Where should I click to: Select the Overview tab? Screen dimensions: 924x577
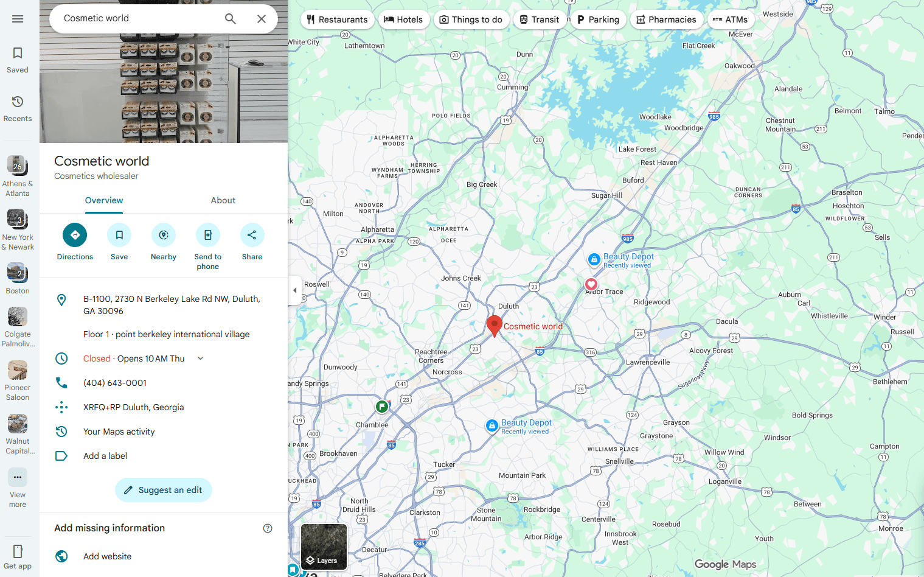coord(104,200)
